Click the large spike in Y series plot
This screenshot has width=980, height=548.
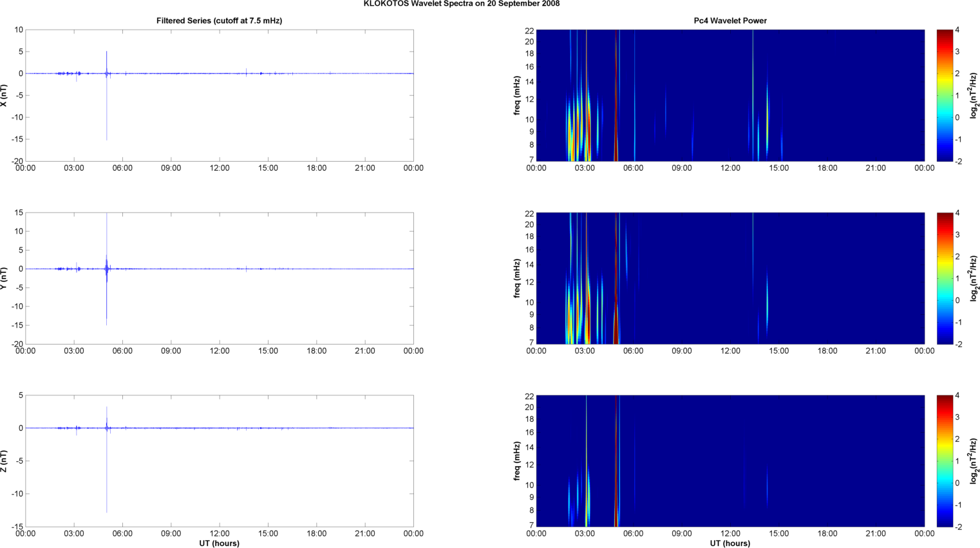pos(107,303)
